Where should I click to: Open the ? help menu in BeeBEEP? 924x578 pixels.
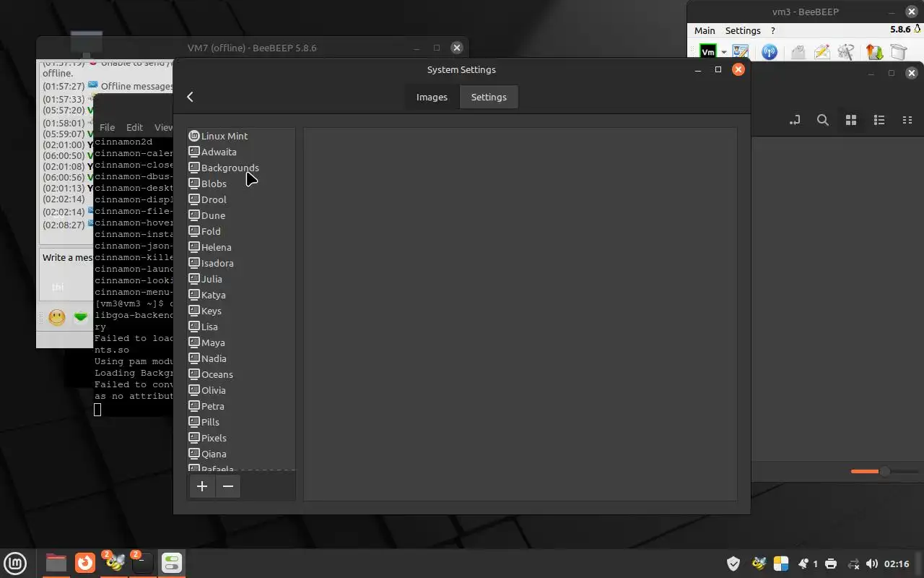click(x=773, y=30)
